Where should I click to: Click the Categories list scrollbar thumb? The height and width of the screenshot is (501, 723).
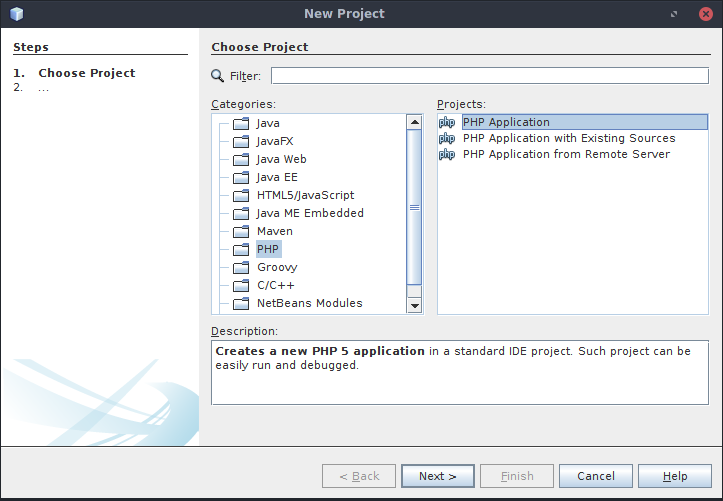[x=415, y=207]
